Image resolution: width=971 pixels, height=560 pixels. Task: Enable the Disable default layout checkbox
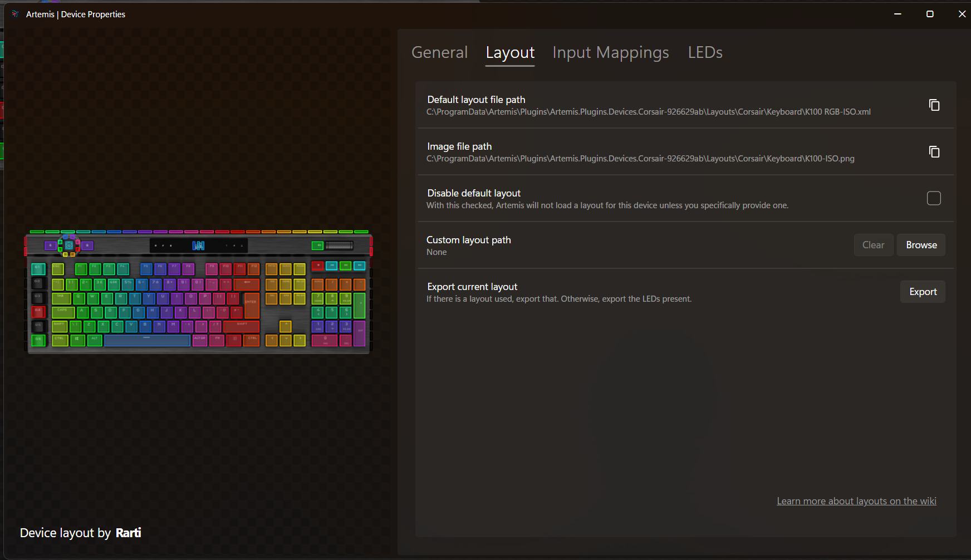934,198
